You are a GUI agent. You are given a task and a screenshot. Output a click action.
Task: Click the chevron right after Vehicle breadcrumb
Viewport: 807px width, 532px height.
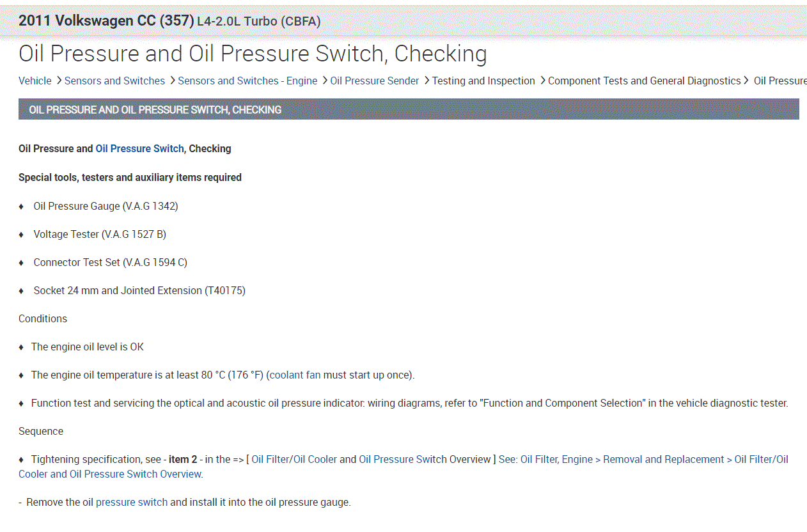tap(58, 81)
